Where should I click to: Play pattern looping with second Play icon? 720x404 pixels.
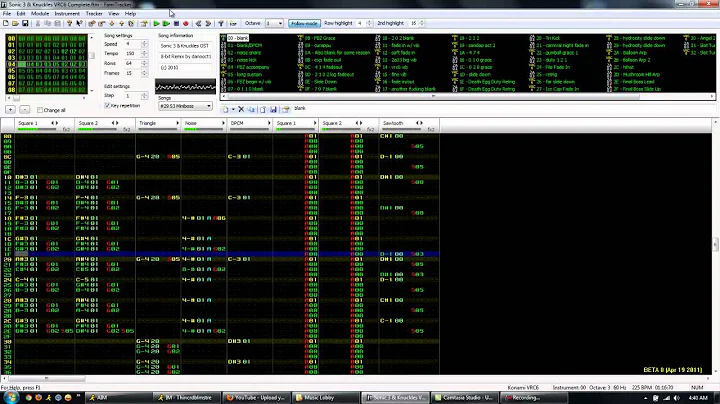click(x=166, y=23)
